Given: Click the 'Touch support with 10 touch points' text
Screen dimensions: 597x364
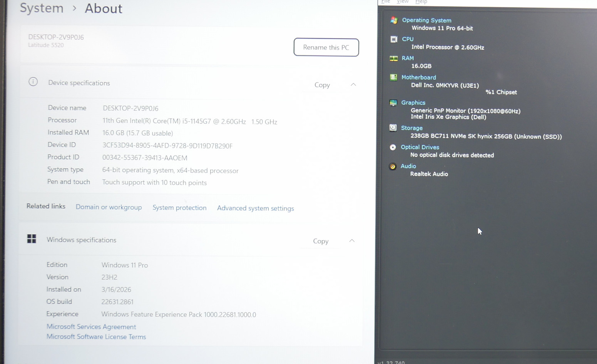Looking at the screenshot, I should (x=154, y=182).
